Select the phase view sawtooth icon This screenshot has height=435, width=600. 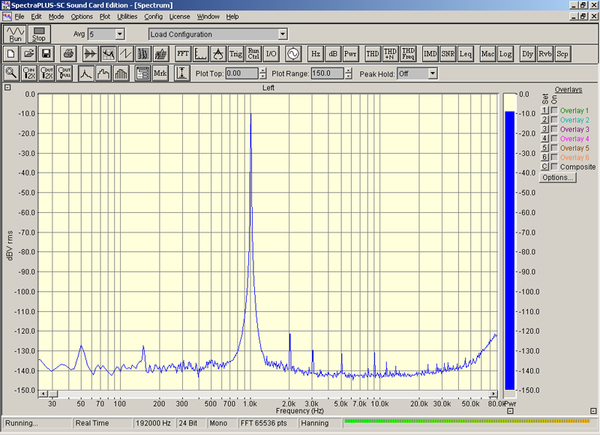[x=126, y=54]
